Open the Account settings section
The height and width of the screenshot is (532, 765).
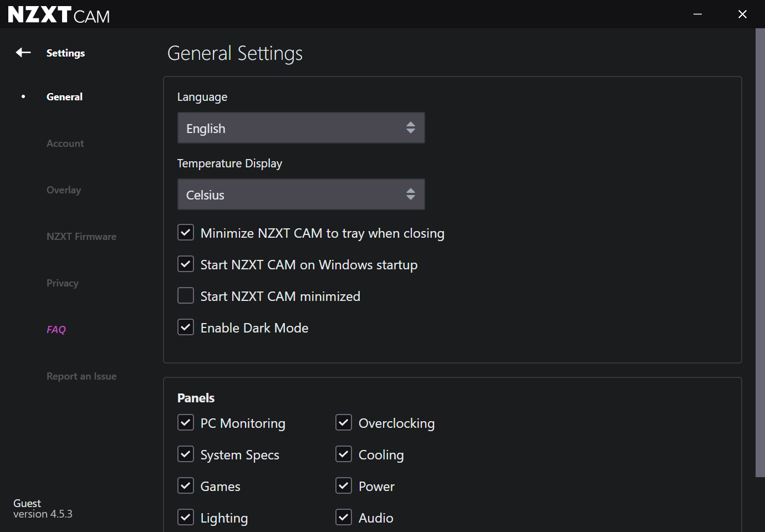point(65,143)
